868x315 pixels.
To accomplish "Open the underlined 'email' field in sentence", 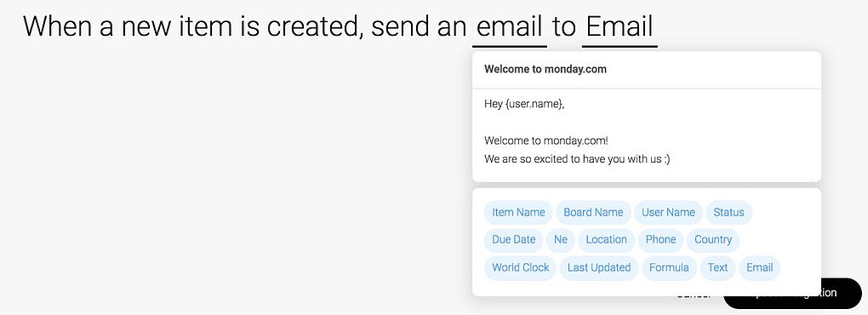I will point(509,28).
